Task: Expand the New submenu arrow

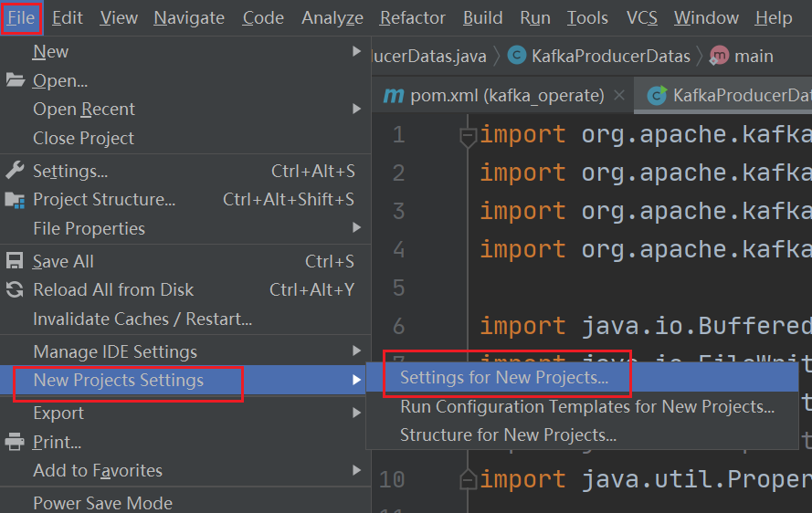Action: pyautogui.click(x=357, y=52)
